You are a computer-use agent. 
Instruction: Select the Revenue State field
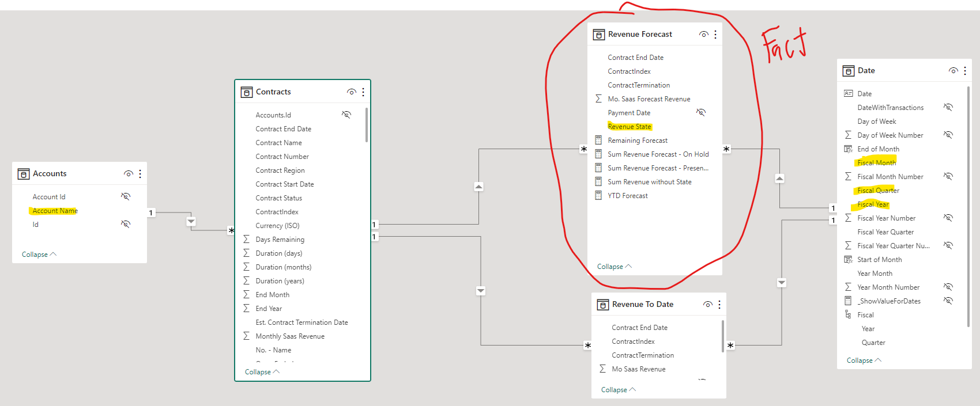click(630, 127)
